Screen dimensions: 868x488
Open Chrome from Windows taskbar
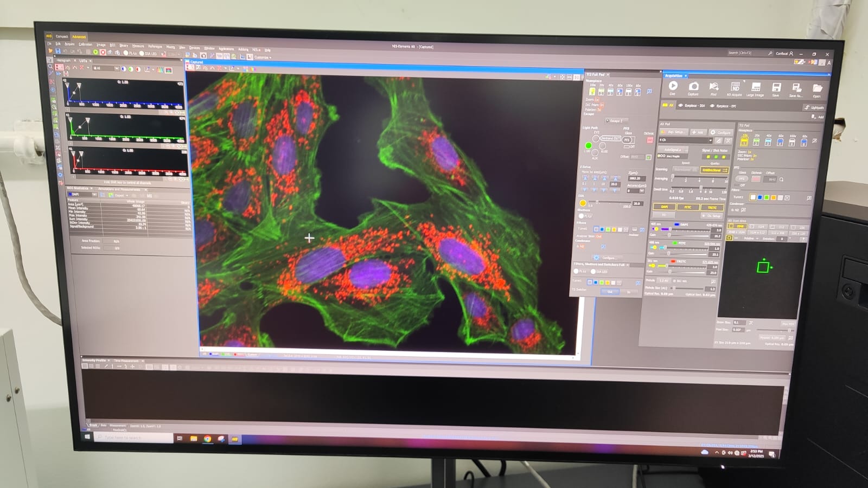click(x=208, y=438)
